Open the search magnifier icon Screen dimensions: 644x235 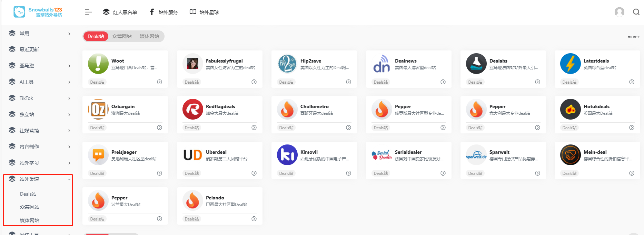[636, 12]
